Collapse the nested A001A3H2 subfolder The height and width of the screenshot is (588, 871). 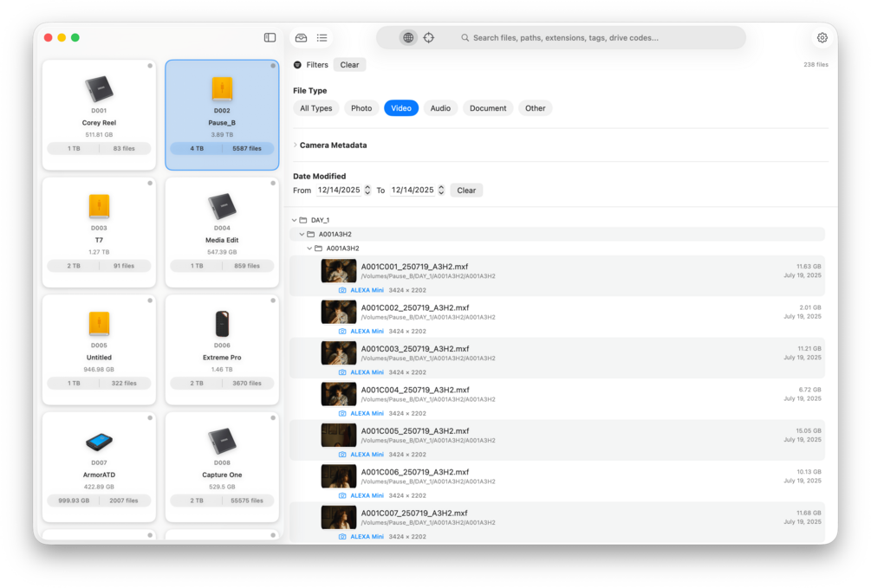(309, 249)
